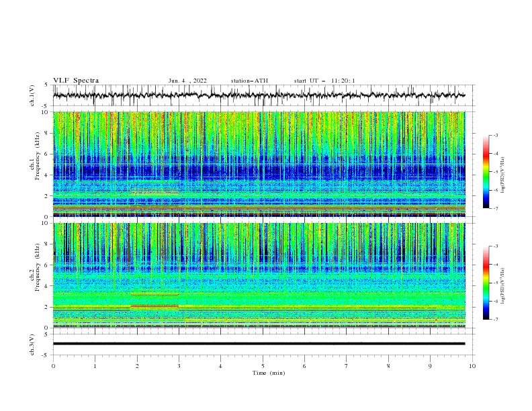This screenshot has width=532, height=411.
Task: Click the "station=ATH" label
Action: [x=249, y=81]
